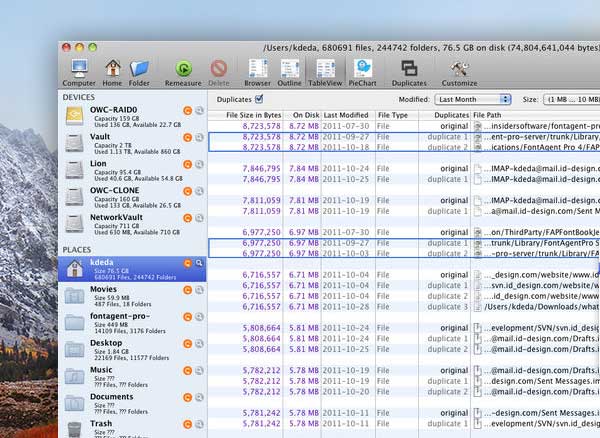Select the OWC-CLONE drive

coord(132,197)
